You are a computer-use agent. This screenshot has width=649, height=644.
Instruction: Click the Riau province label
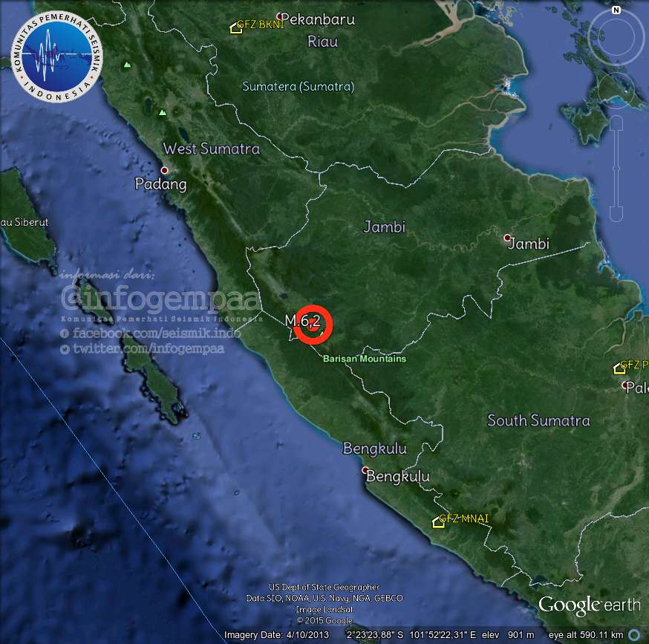click(322, 42)
